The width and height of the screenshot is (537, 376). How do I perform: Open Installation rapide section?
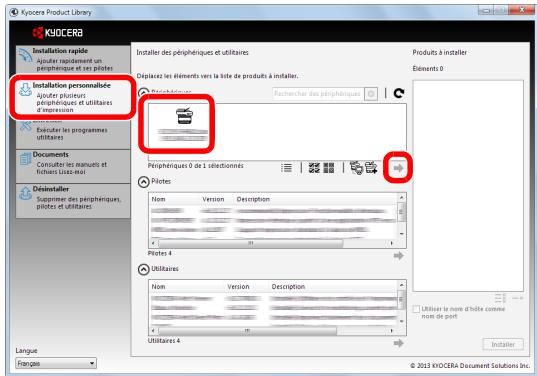[73, 60]
